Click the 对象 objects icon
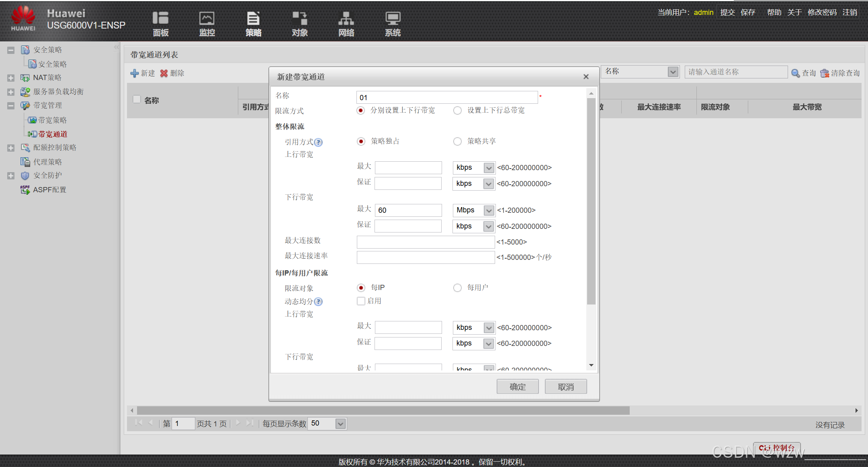Screen dimensions: 868x467 (300, 19)
